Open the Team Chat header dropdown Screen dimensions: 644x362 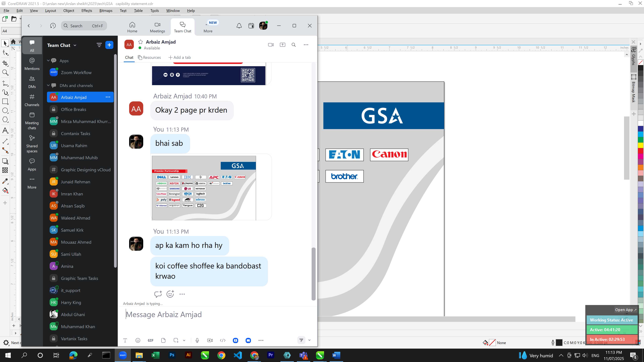tap(75, 45)
